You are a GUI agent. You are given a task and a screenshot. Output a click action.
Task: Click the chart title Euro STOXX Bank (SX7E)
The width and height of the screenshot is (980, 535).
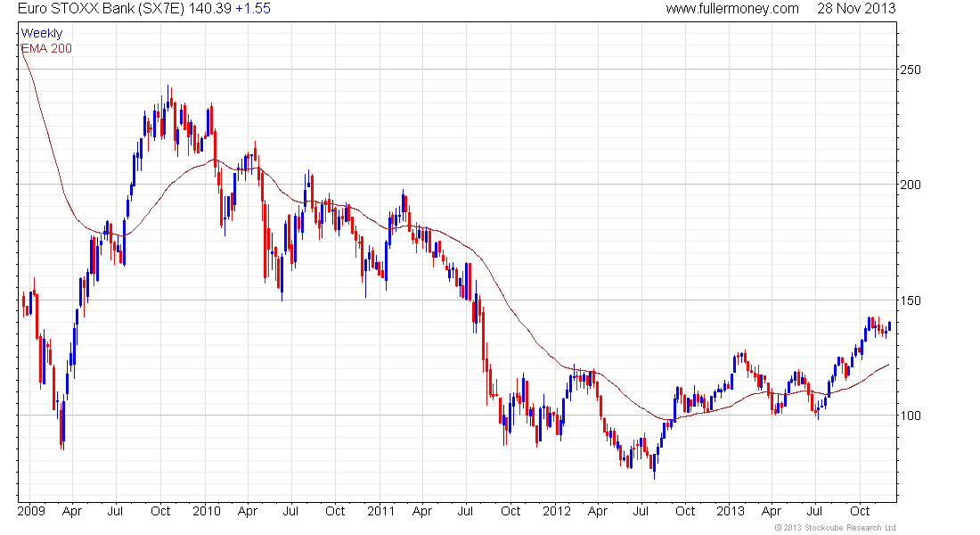click(x=102, y=9)
